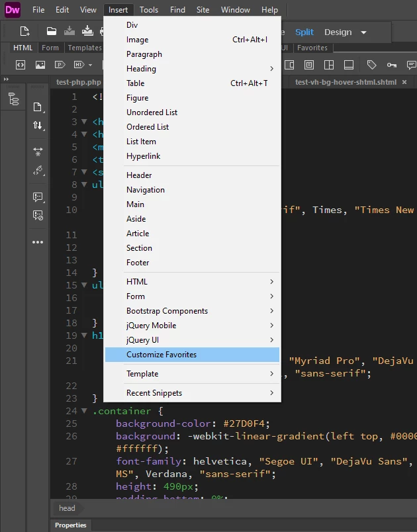Expand the Bootstrap Components submenu
Image resolution: width=417 pixels, height=532 pixels.
(x=192, y=311)
